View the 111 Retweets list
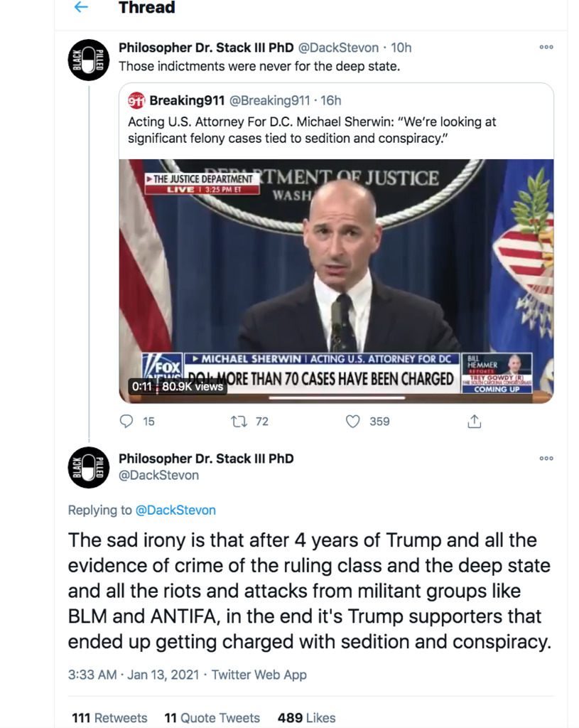Screen dimensions: 579x728 pos(109,717)
